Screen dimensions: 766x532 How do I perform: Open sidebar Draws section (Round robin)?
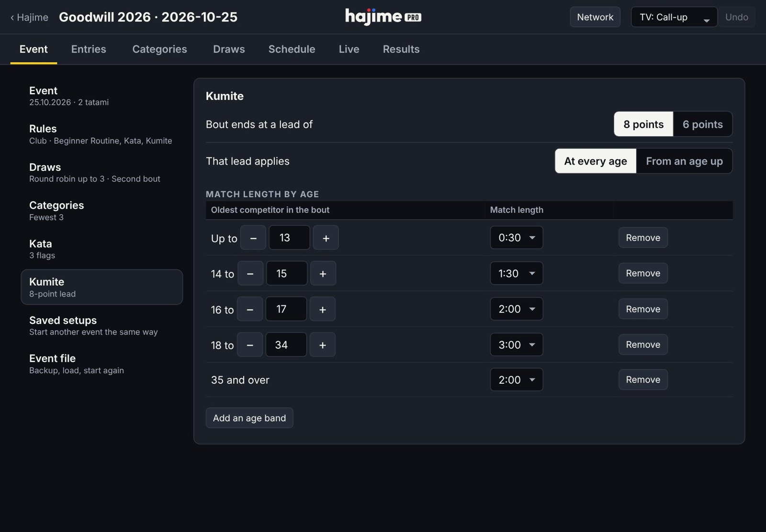click(101, 172)
